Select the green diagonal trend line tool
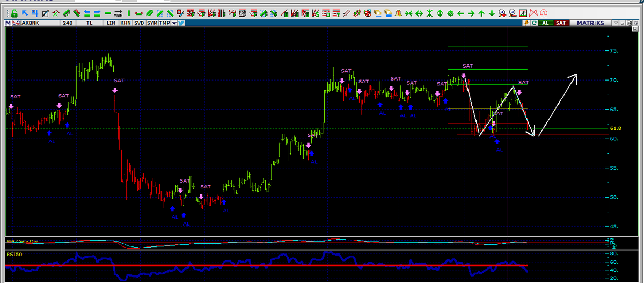Viewport: 644px width, 283px height. 150,13
